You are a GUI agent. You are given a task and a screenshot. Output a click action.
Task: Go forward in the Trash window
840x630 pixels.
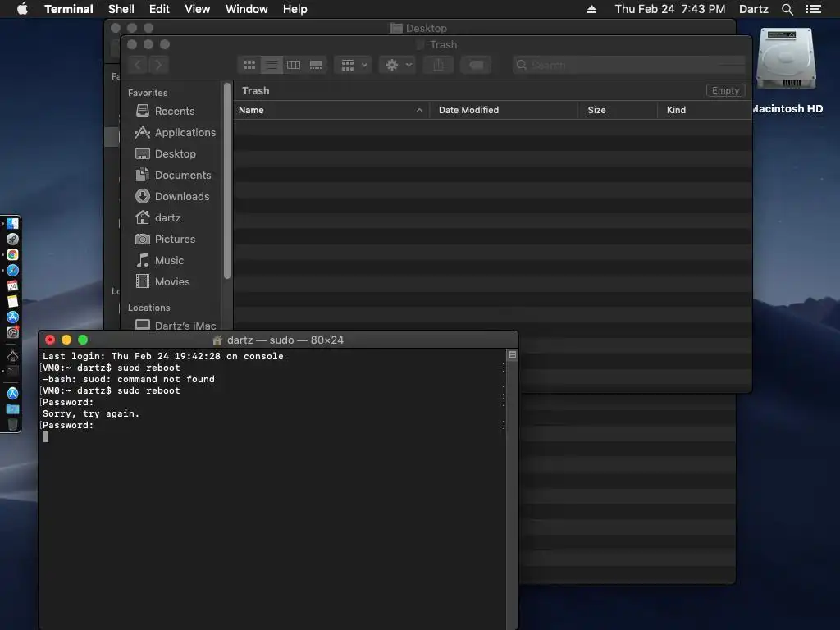158,65
